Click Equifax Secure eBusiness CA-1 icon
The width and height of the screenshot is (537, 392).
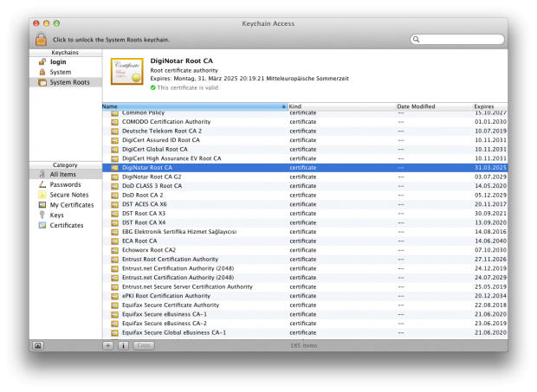[x=114, y=314]
